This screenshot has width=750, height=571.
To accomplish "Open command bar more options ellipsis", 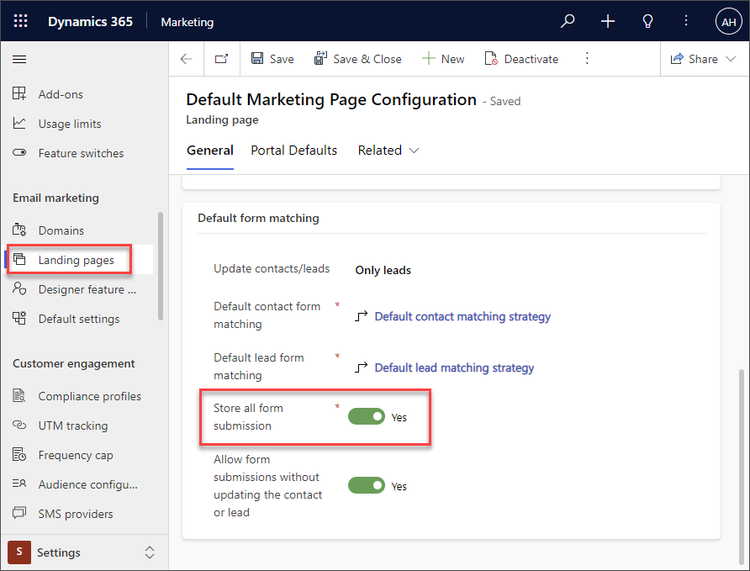I will tap(587, 58).
